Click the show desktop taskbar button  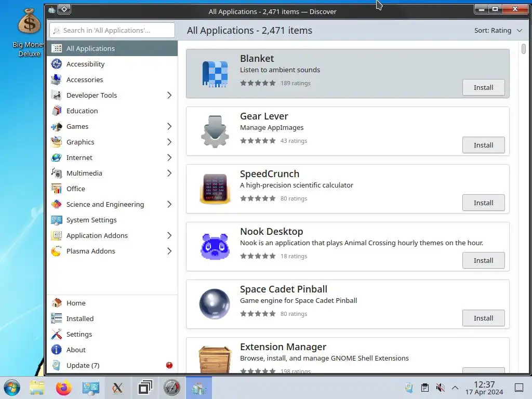519,388
